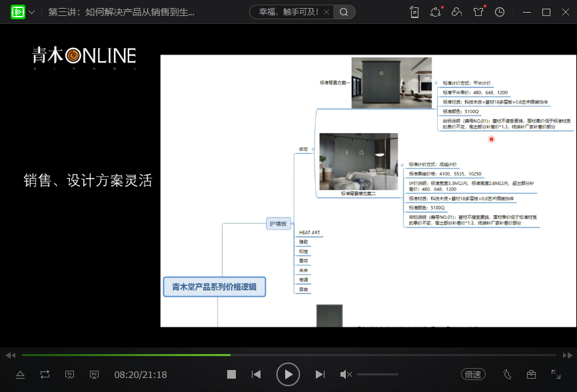Skip to the previous video
The width and height of the screenshot is (577, 392).
coord(256,375)
